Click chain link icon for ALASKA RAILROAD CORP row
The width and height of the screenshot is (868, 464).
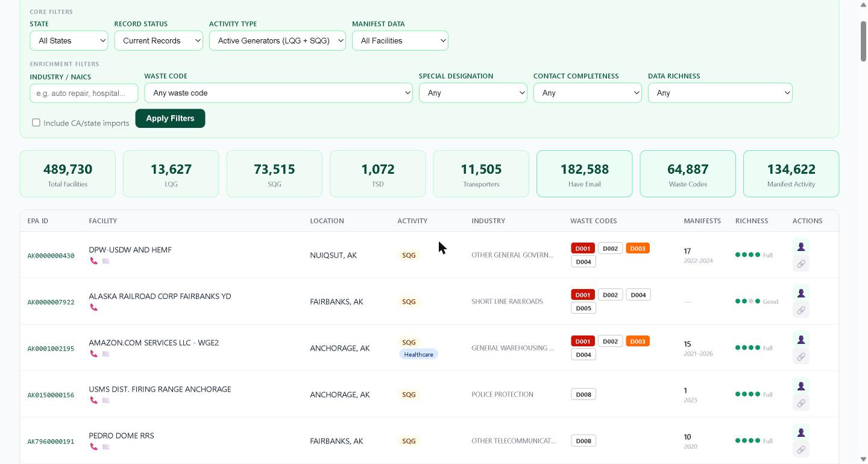(x=800, y=310)
